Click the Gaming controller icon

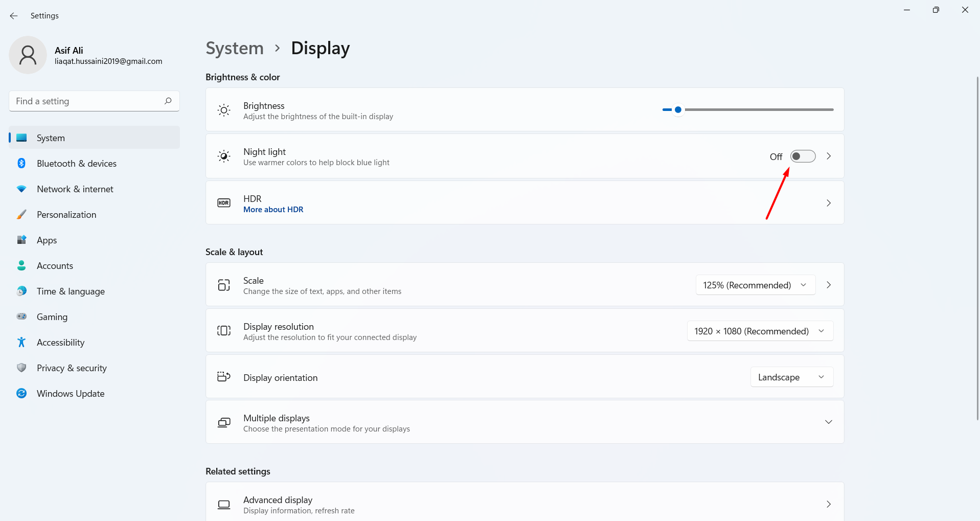[21, 316]
